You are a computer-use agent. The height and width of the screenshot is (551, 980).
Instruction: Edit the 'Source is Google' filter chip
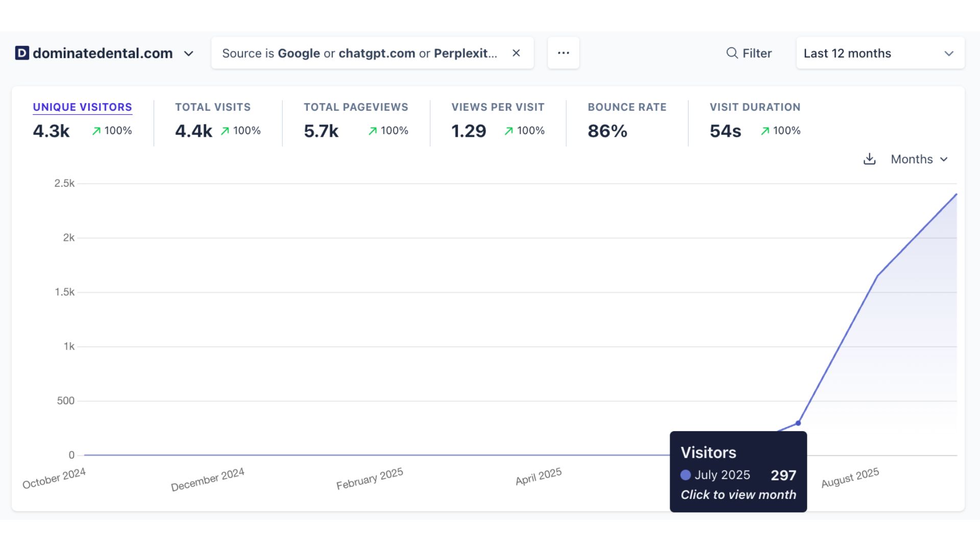(357, 53)
